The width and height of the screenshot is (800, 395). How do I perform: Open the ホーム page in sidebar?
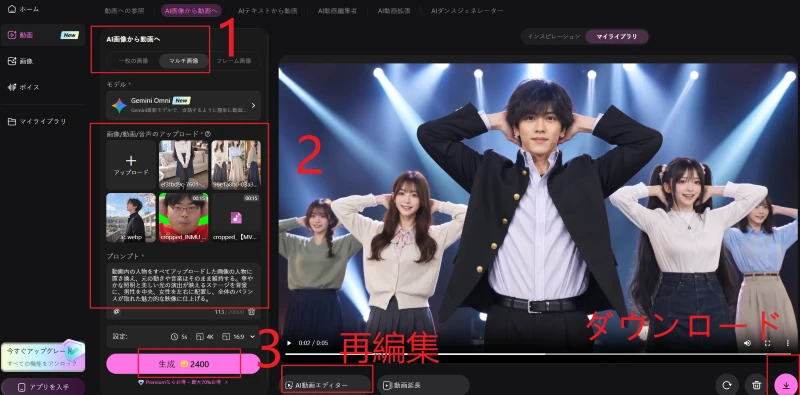click(23, 9)
